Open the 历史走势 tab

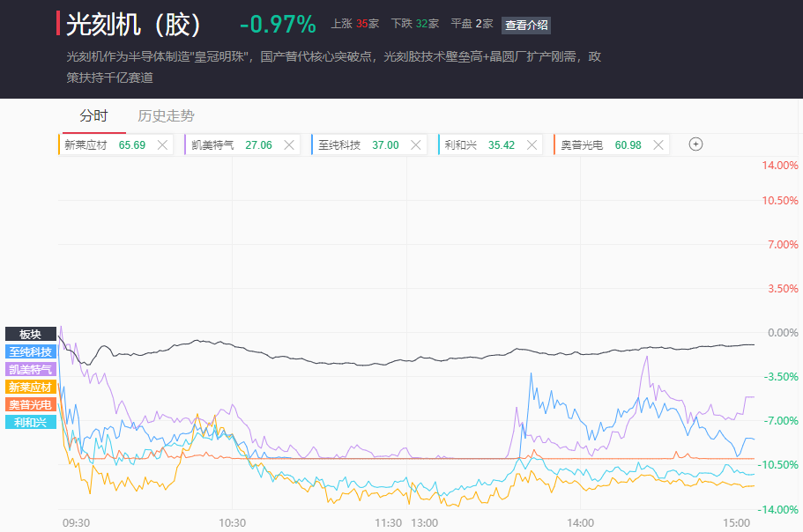166,115
